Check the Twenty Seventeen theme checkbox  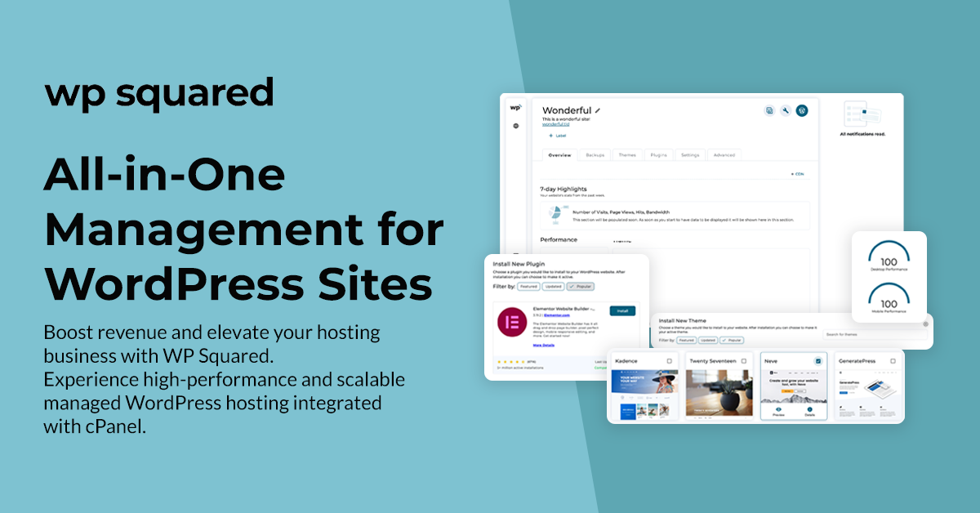745,360
